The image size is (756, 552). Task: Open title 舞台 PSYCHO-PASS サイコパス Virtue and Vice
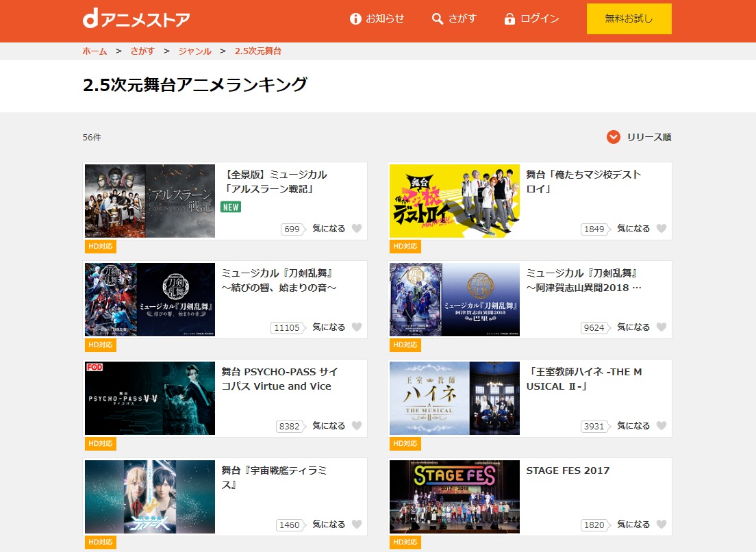pyautogui.click(x=279, y=379)
